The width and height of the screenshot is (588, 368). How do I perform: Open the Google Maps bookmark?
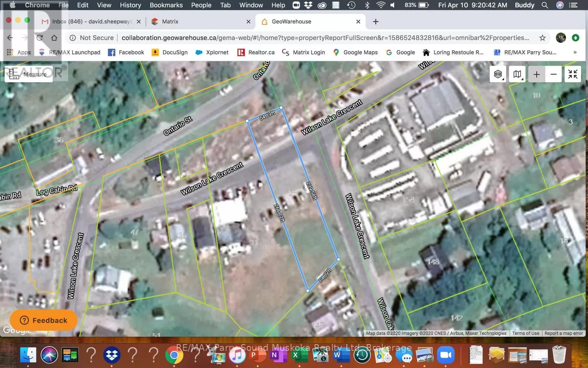click(x=355, y=52)
